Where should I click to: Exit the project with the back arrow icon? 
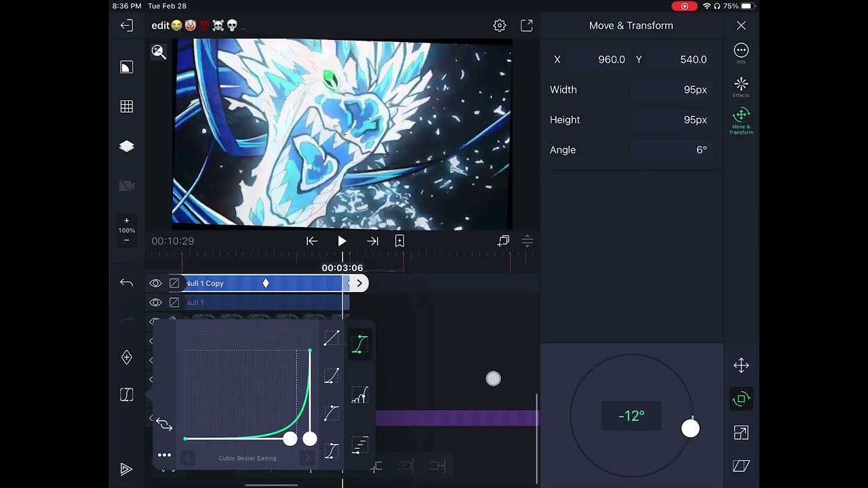[x=127, y=26]
